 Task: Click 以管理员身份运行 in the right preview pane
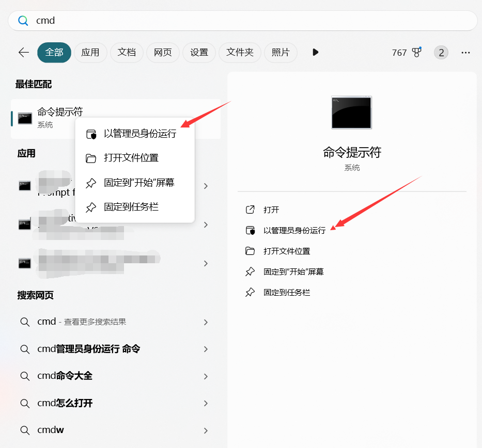(x=294, y=230)
